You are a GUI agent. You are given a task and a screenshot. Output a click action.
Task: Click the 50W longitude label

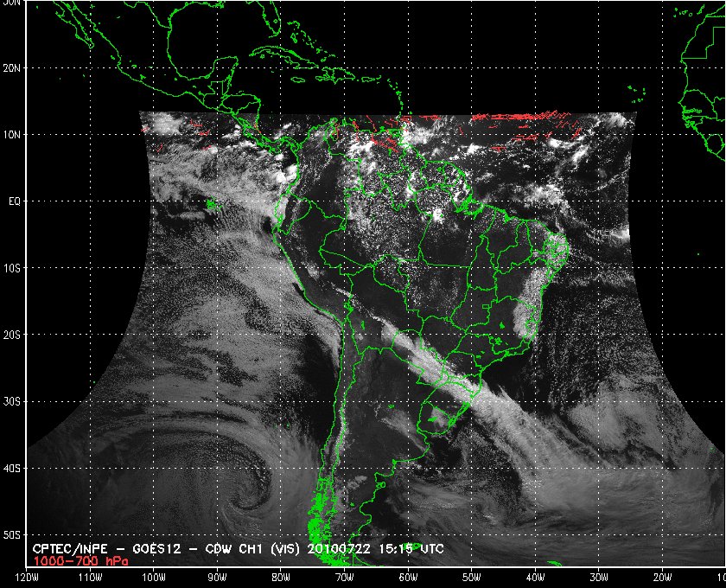coord(471,578)
